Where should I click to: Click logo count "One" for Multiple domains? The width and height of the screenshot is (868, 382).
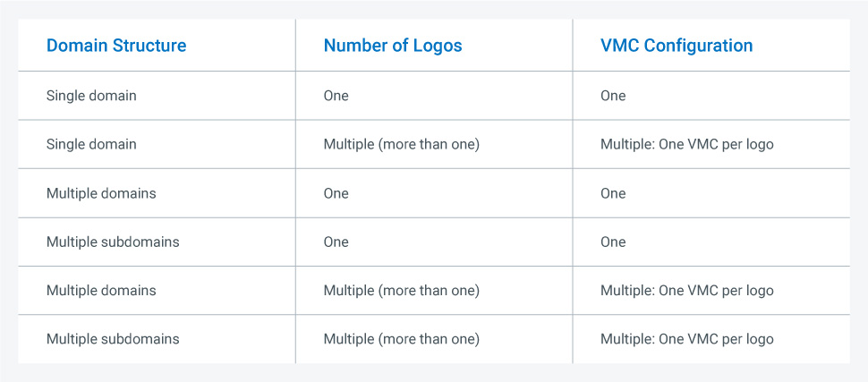pos(336,193)
